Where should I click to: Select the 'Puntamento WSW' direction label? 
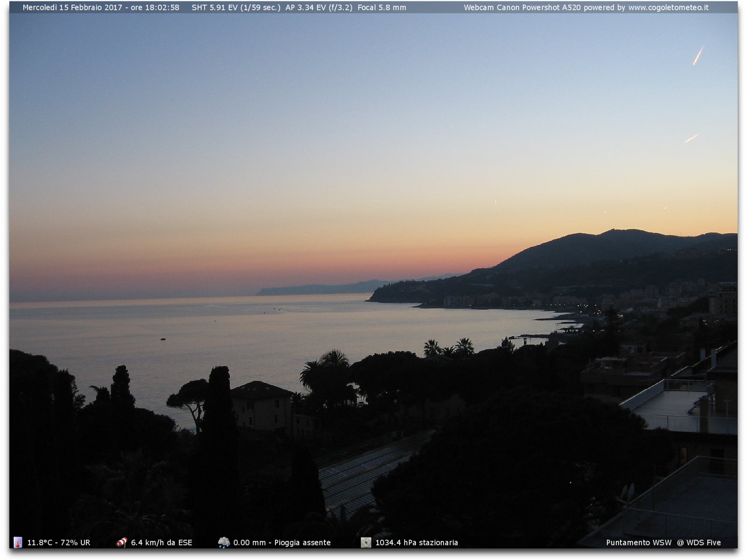pyautogui.click(x=639, y=543)
